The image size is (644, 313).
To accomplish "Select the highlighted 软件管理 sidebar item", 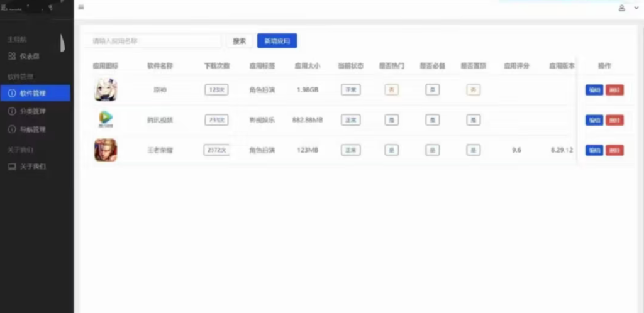I will [x=35, y=93].
